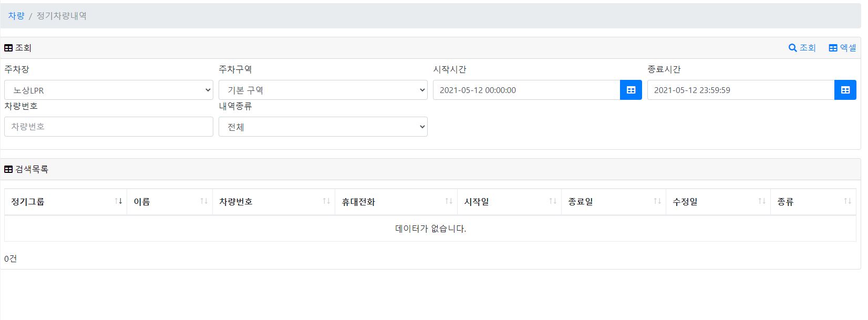Click the 시작시간 date text field
Viewport: 868px width, 320px height.
[526, 90]
